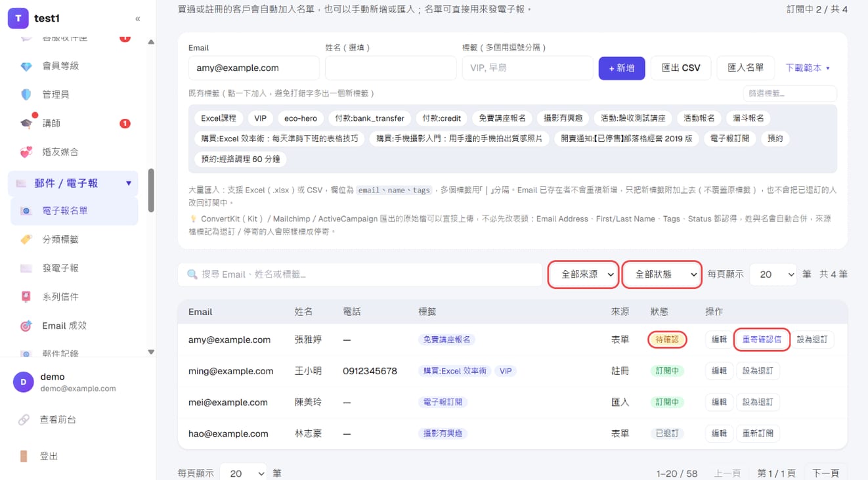Click the mailbox icon beside 系列信件
Screen dimensions: 868x480
pos(26,297)
